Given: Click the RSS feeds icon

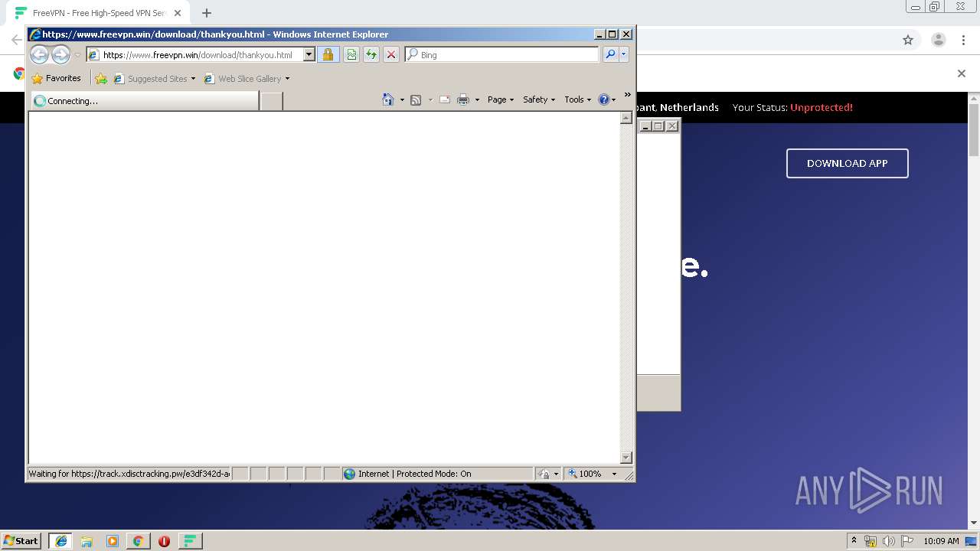Looking at the screenshot, I should pos(416,99).
